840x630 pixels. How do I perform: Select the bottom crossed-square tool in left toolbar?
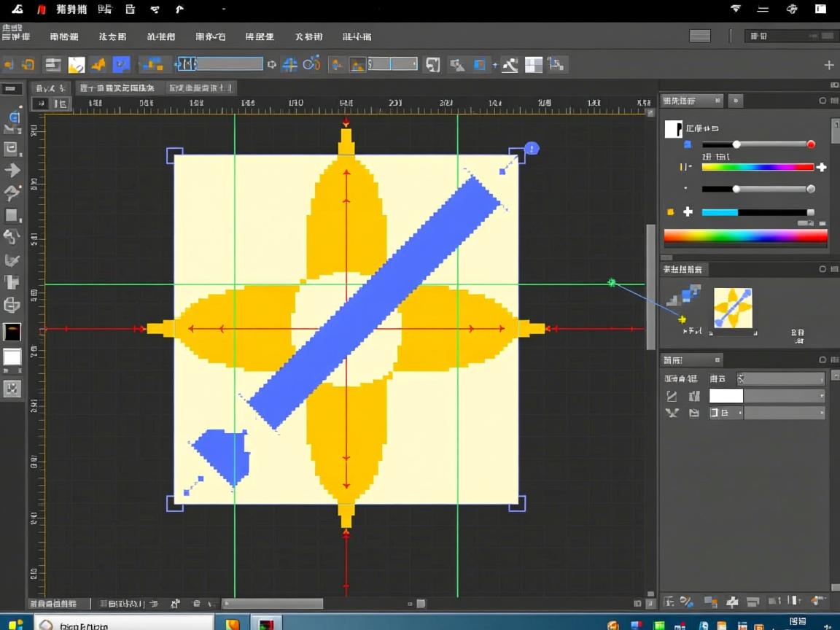tap(12, 389)
